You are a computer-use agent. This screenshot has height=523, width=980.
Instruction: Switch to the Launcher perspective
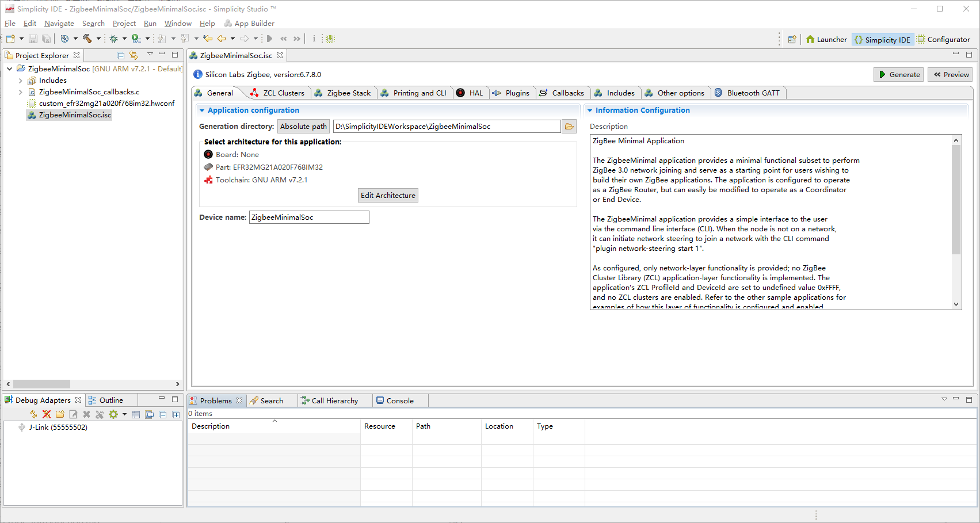826,40
